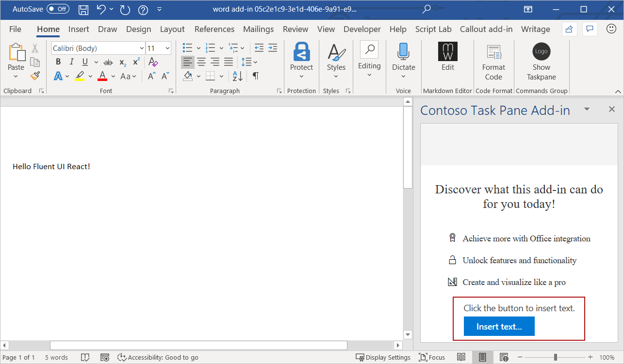The height and width of the screenshot is (364, 624).
Task: Toggle italic formatting
Action: click(71, 62)
